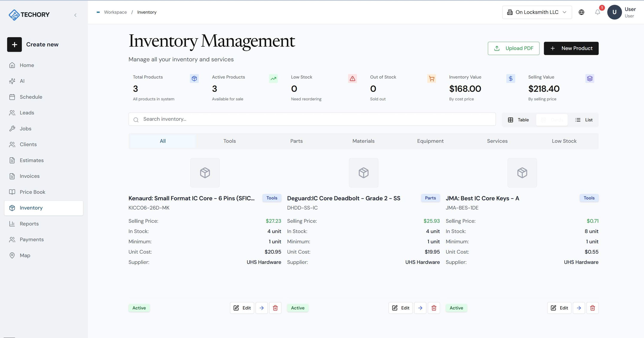644x338 pixels.
Task: Switch to Table view
Action: [x=518, y=120]
